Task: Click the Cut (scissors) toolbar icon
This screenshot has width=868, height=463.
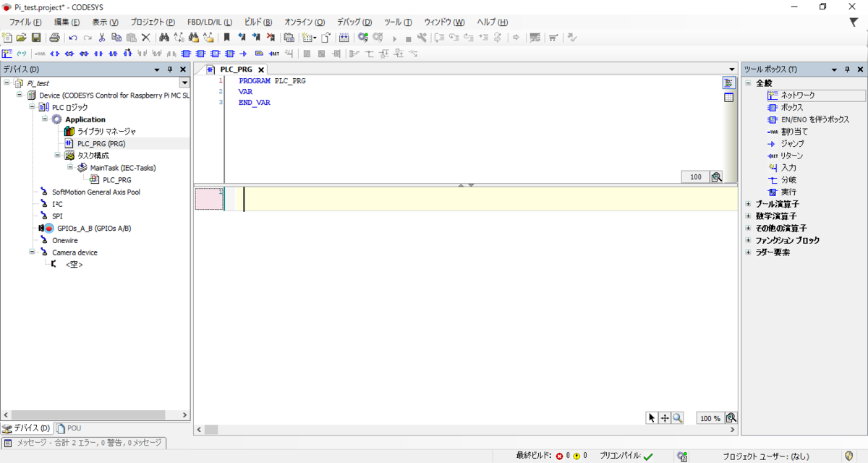Action: [102, 38]
